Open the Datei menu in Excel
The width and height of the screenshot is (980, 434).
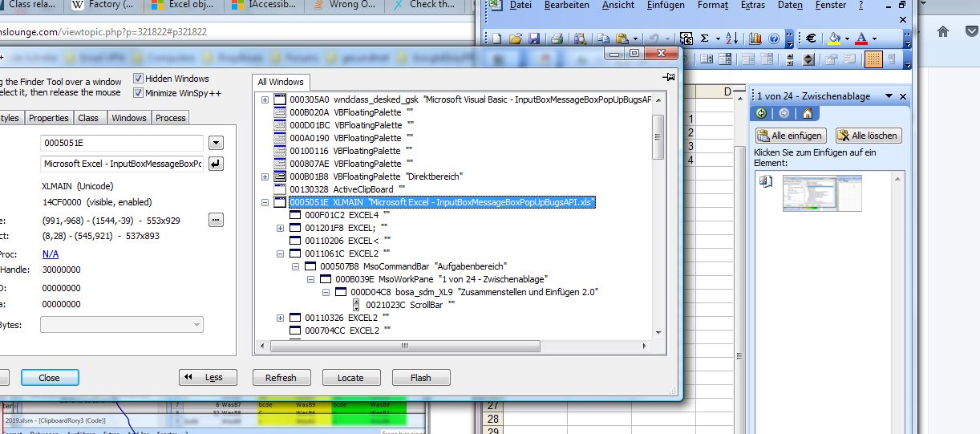tap(520, 5)
